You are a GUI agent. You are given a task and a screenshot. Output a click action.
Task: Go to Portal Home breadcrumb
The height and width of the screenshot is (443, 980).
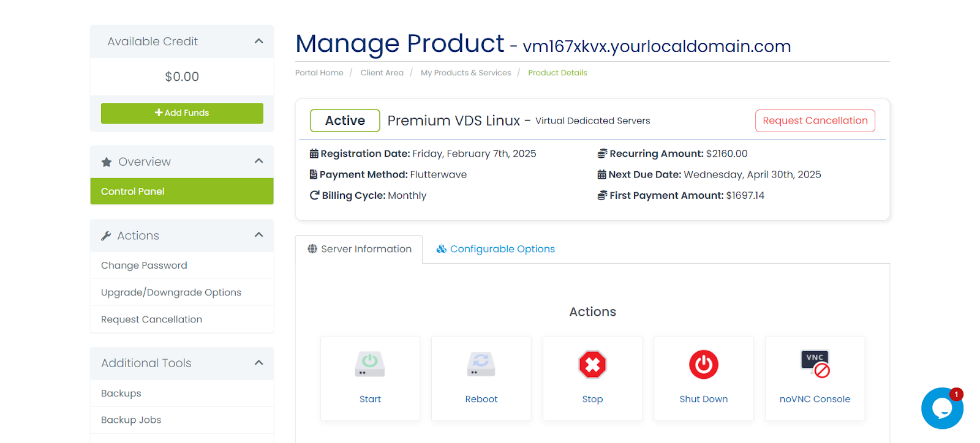coord(319,73)
